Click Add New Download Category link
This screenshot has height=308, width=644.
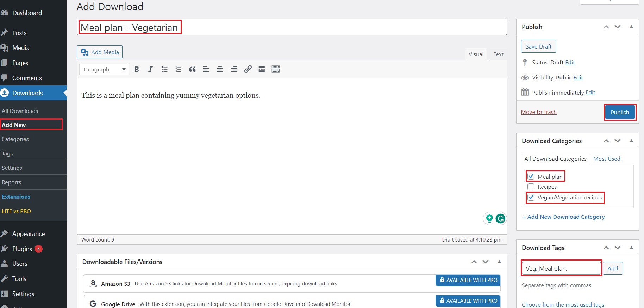click(563, 217)
